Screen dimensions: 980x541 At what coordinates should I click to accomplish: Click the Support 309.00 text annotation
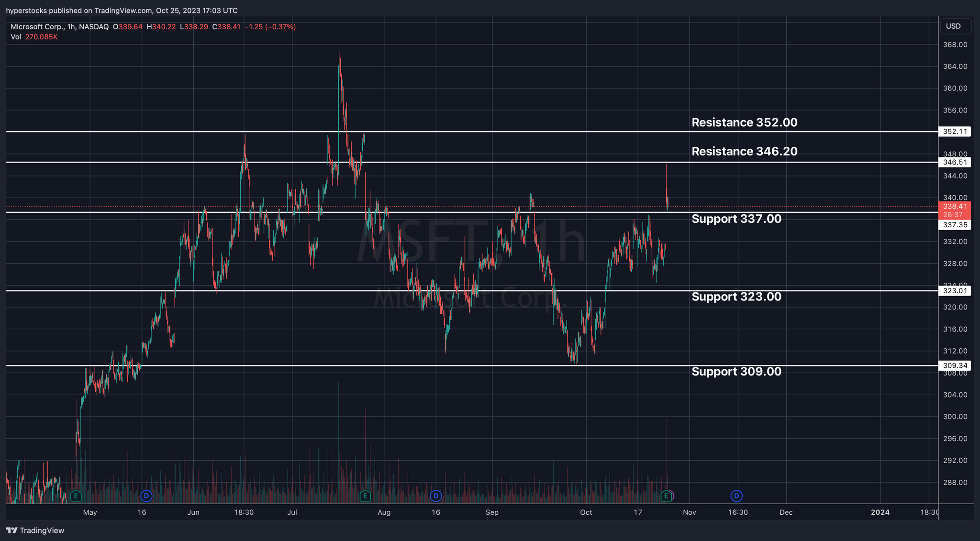tap(736, 372)
